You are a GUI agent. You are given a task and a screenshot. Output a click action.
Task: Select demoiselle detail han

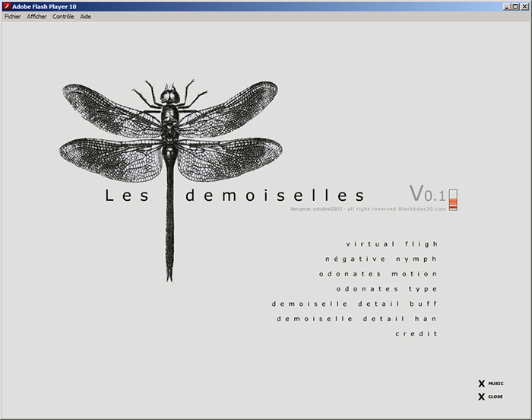pyautogui.click(x=356, y=319)
